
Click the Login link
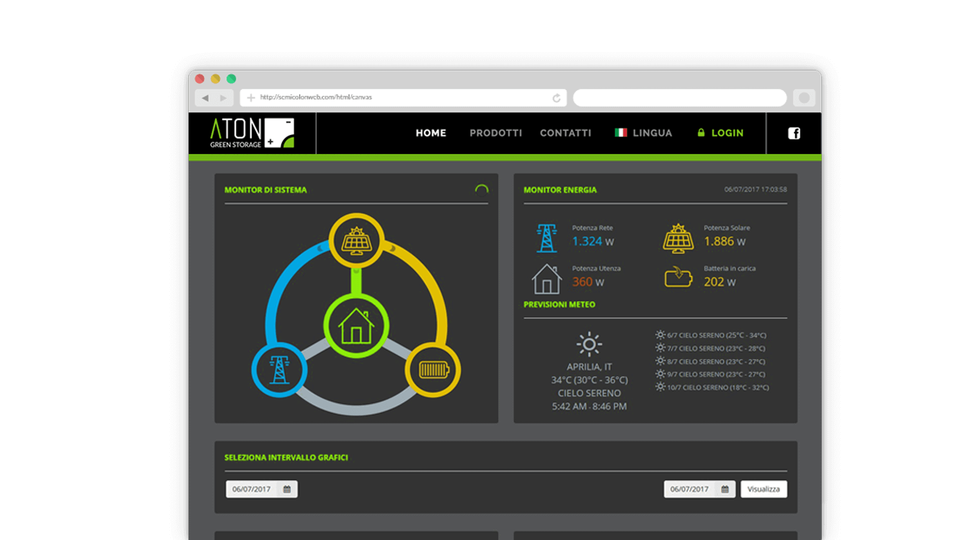pyautogui.click(x=721, y=133)
